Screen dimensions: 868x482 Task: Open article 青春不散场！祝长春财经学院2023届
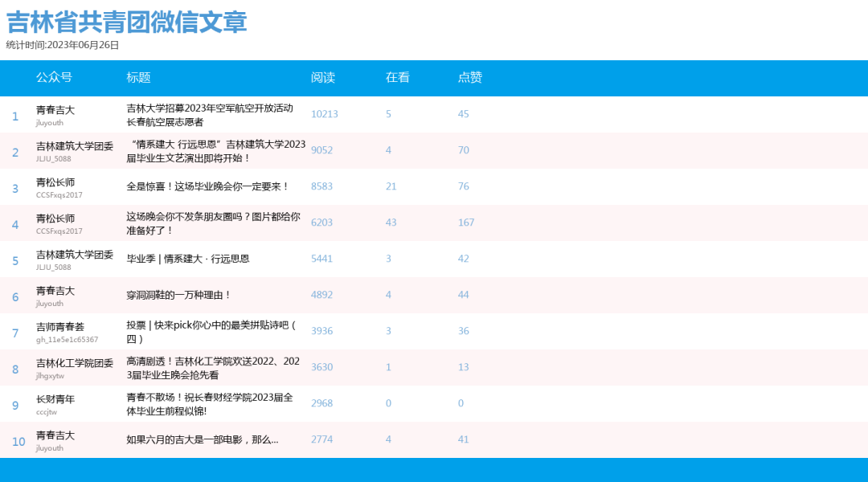point(210,404)
